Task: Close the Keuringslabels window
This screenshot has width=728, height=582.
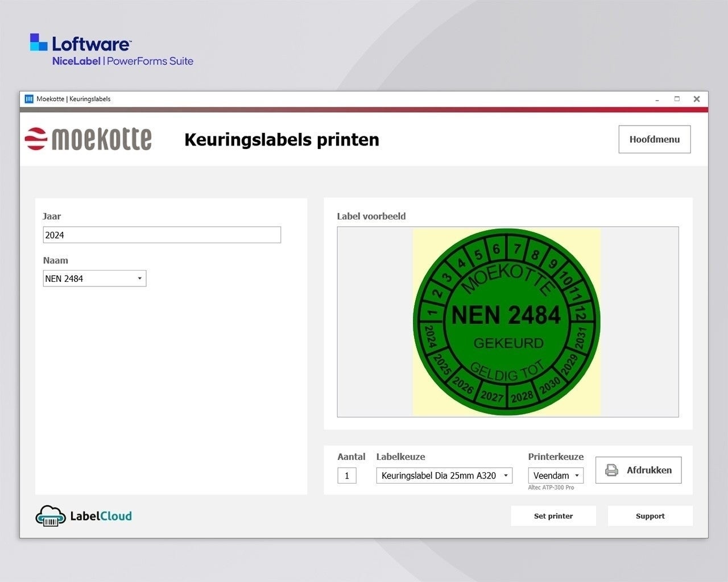Action: coord(697,99)
